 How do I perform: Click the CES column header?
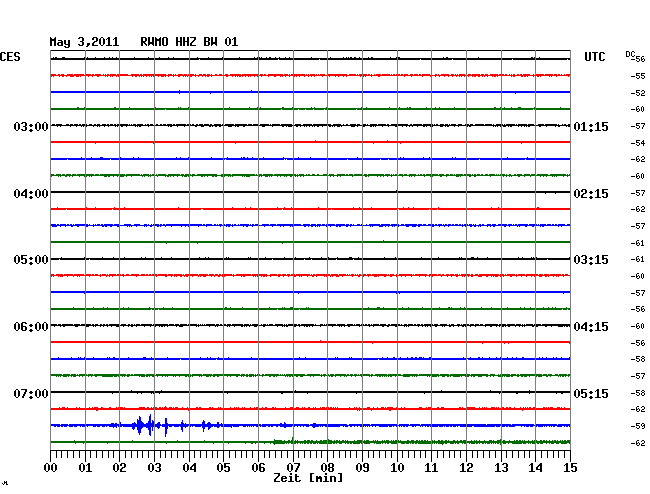10,57
